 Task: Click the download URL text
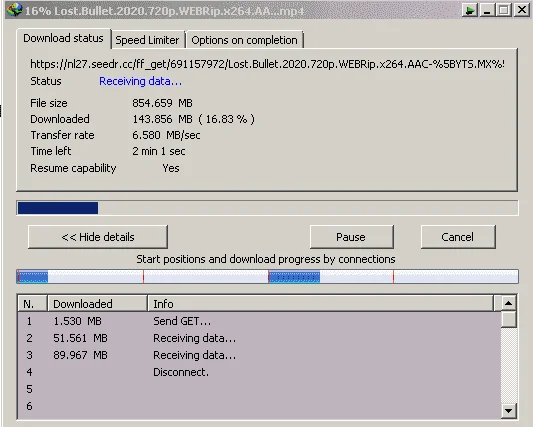[x=267, y=64]
